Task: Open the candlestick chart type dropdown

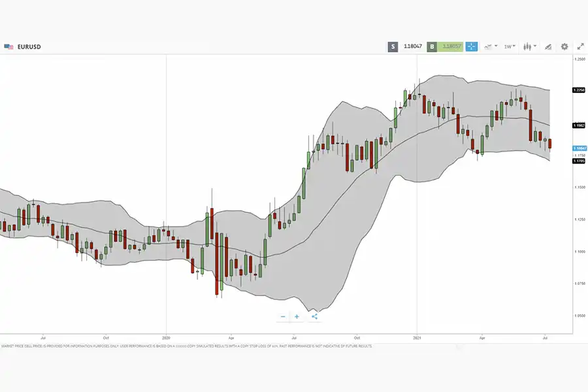Action: click(x=530, y=46)
